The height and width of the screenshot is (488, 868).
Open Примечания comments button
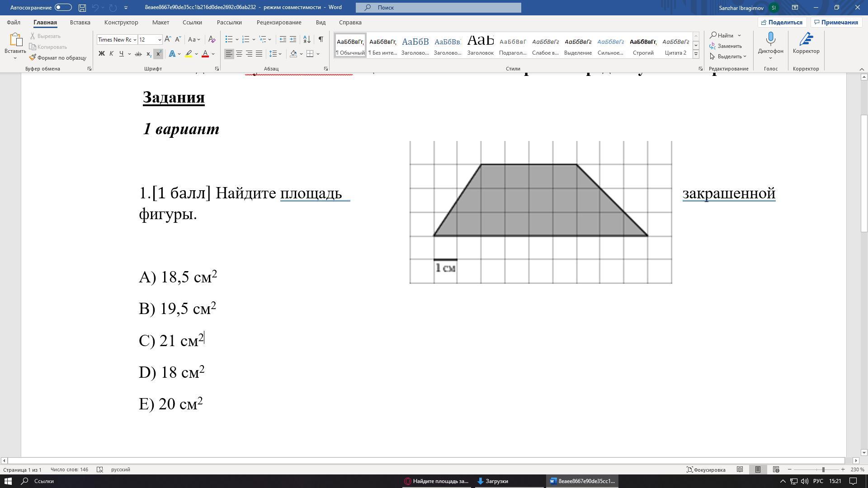click(x=835, y=22)
